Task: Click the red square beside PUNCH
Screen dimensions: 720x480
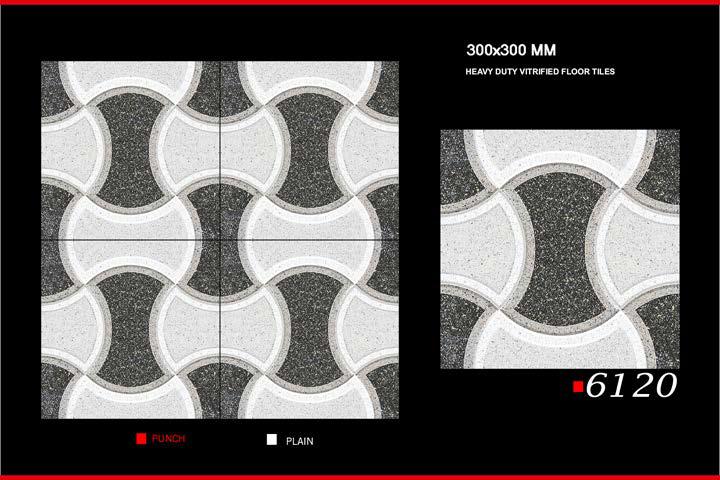Action: click(141, 439)
